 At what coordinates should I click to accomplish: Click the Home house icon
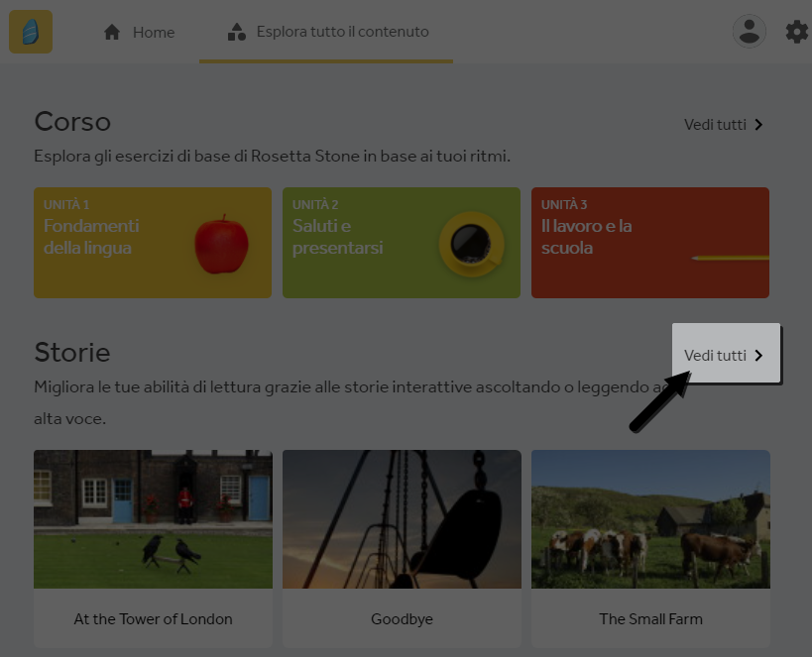pyautogui.click(x=112, y=32)
